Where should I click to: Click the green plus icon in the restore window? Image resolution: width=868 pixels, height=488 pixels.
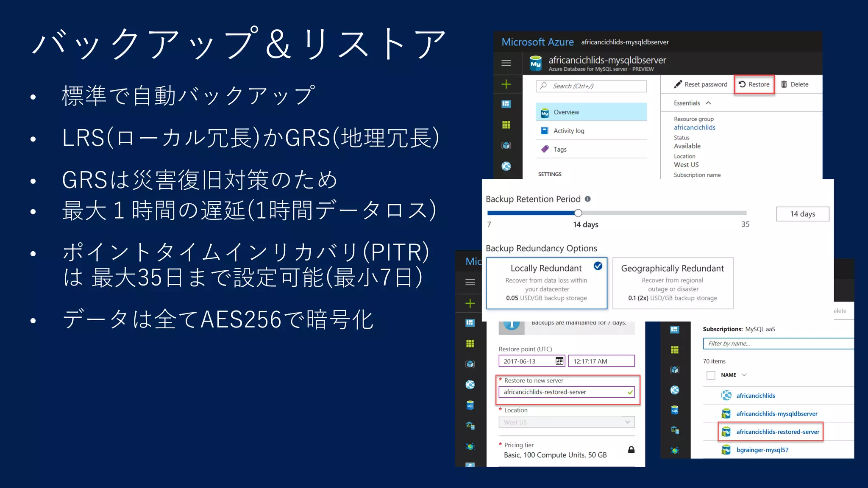[x=470, y=303]
